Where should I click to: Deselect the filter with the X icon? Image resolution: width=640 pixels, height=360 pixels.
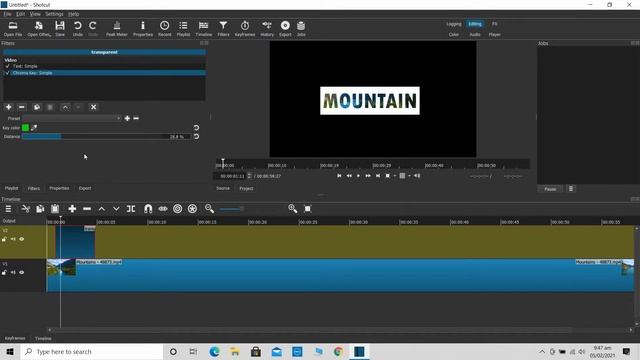pyautogui.click(x=93, y=107)
